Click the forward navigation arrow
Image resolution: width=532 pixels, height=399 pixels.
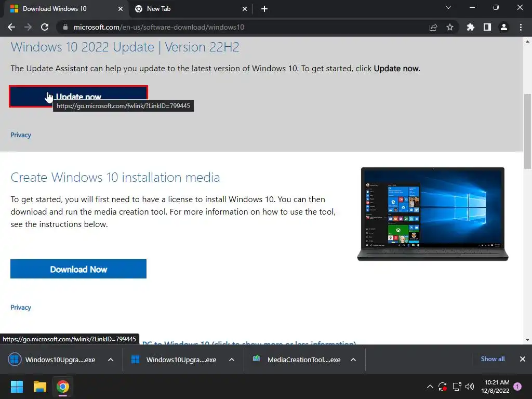click(28, 27)
